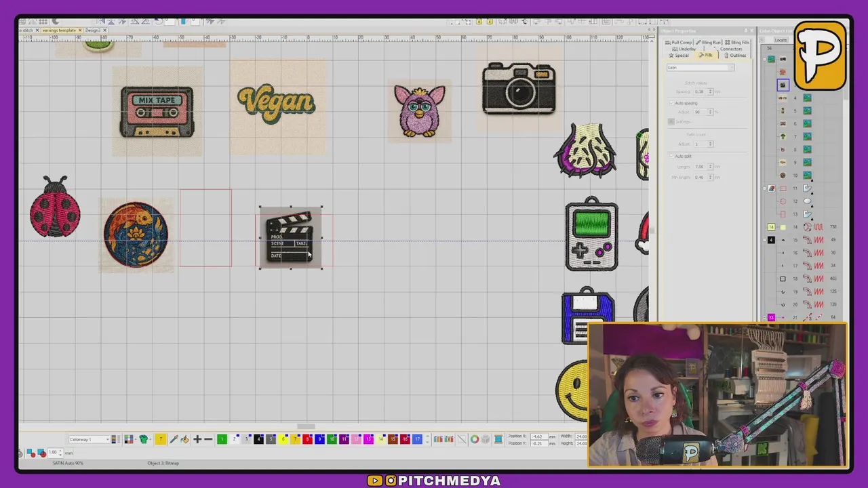Select current color 7 yellow swatch
Image resolution: width=868 pixels, height=488 pixels.
coord(160,439)
